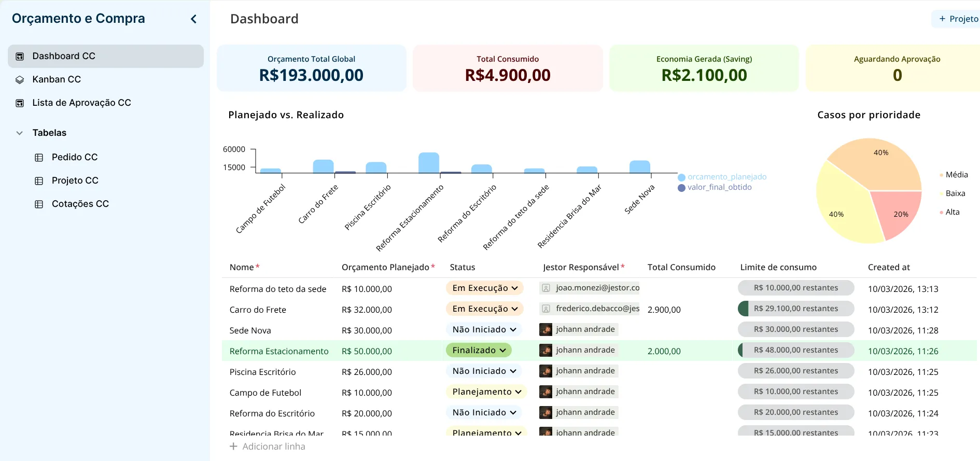Collapse the Tabelas section

(20, 133)
